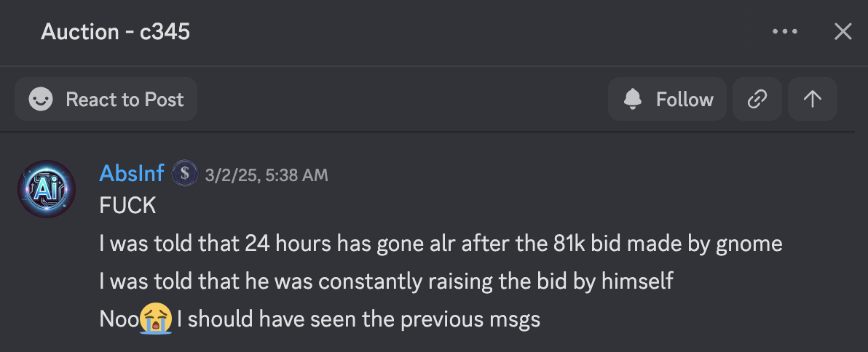Click the text "I should have seen the previous msgs"
Screen dimensions: 868x352
pyautogui.click(x=359, y=319)
